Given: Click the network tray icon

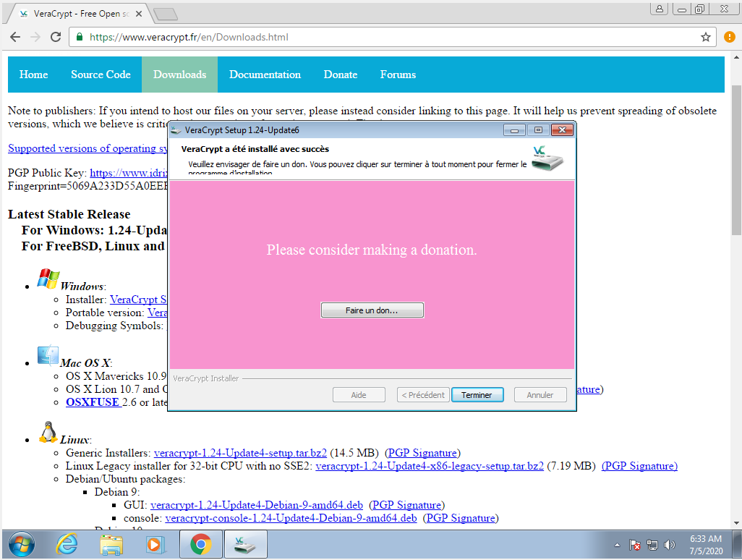Looking at the screenshot, I should [x=652, y=546].
